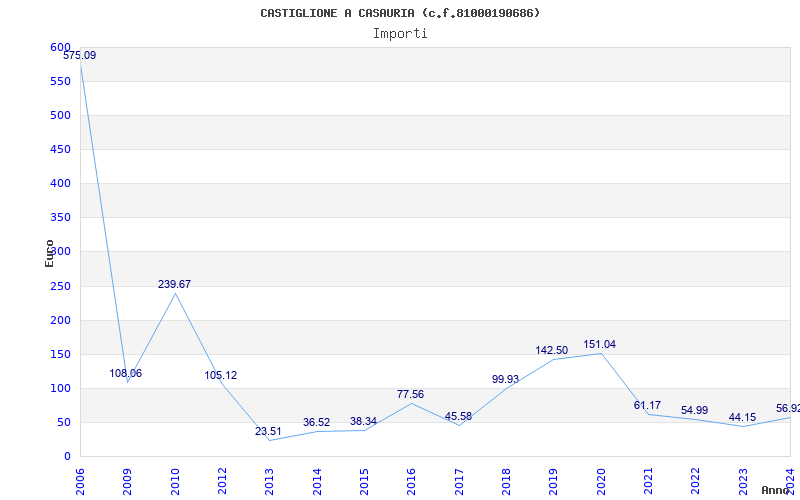Select the 100 y-axis tick label
The width and height of the screenshot is (800, 500).
tap(60, 388)
